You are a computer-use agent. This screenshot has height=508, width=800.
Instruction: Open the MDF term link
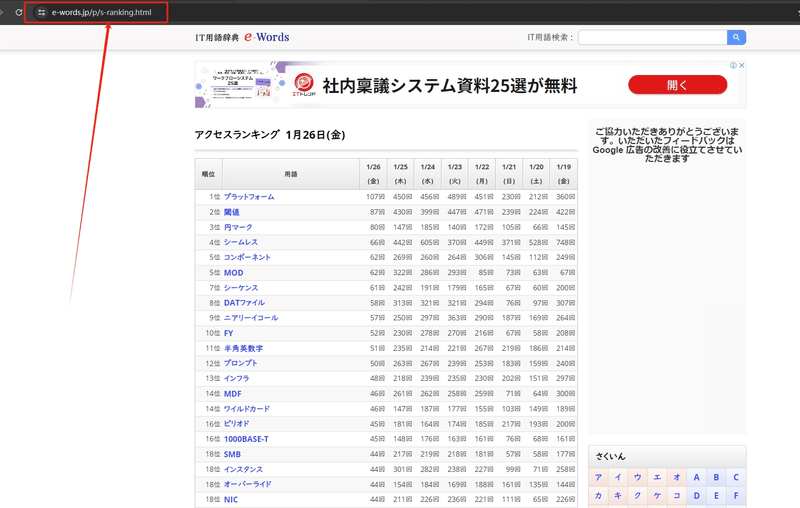233,394
